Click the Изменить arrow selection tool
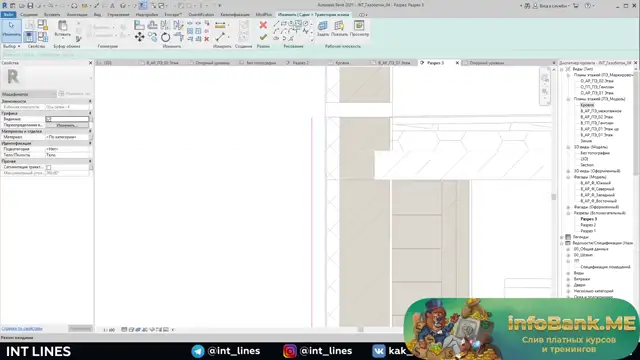Screen dimensions: 640x360 coord(11,28)
